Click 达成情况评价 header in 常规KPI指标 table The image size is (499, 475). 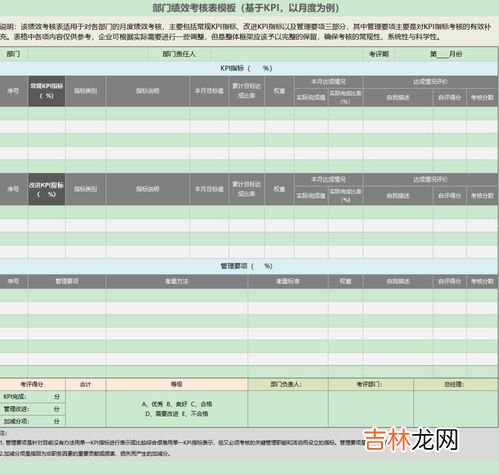[x=430, y=82]
